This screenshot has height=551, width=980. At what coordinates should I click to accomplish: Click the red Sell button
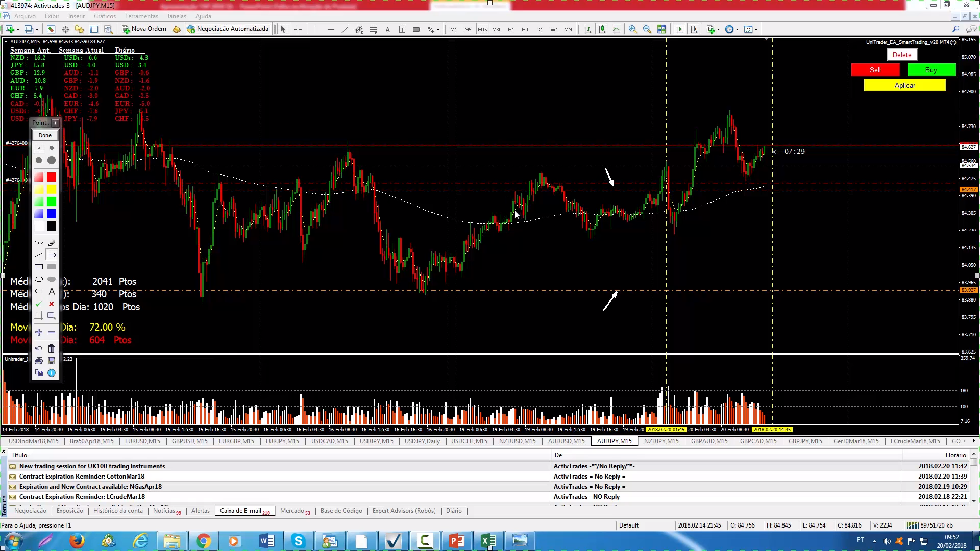[875, 70]
